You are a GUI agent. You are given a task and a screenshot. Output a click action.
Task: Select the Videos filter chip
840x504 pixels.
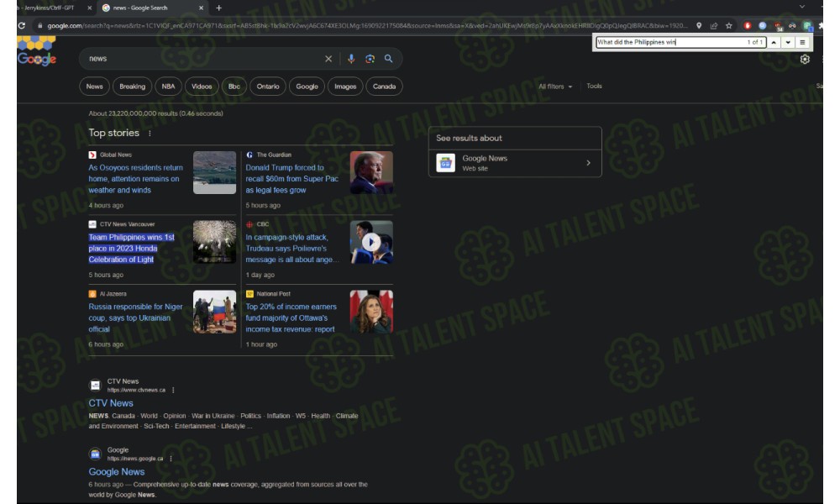202,87
